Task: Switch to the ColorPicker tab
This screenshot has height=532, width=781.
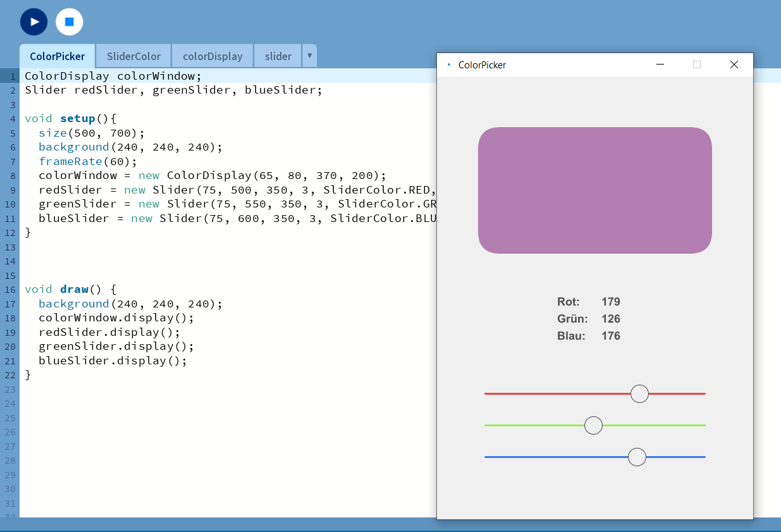Action: pyautogui.click(x=57, y=56)
